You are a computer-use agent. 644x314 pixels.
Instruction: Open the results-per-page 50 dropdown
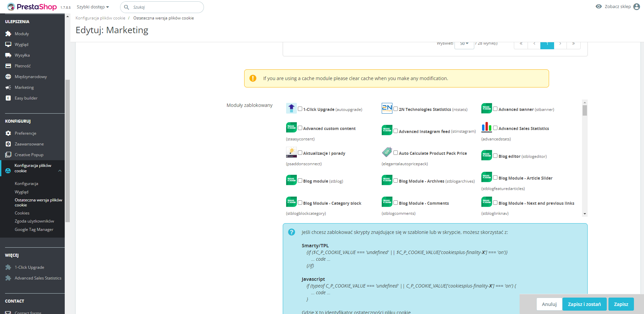pyautogui.click(x=464, y=44)
